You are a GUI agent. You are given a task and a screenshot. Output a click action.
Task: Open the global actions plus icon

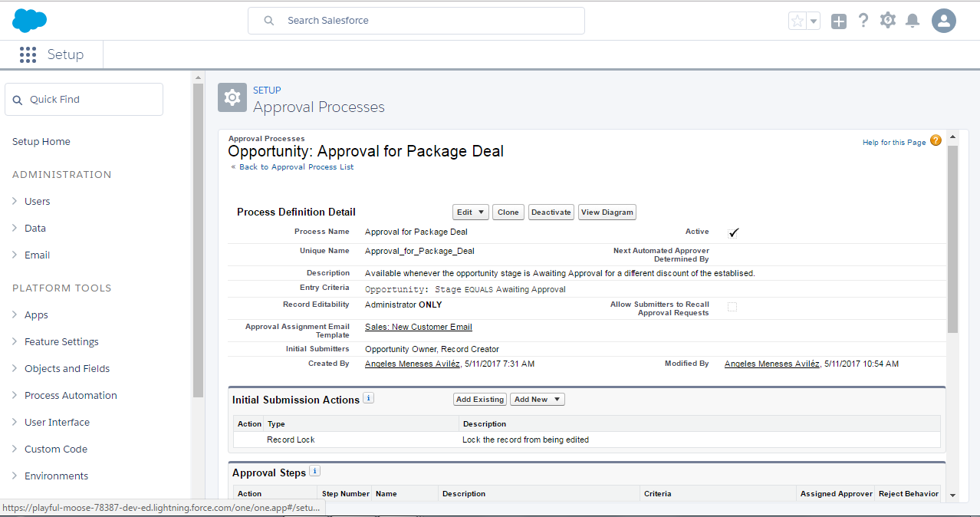[x=839, y=21]
